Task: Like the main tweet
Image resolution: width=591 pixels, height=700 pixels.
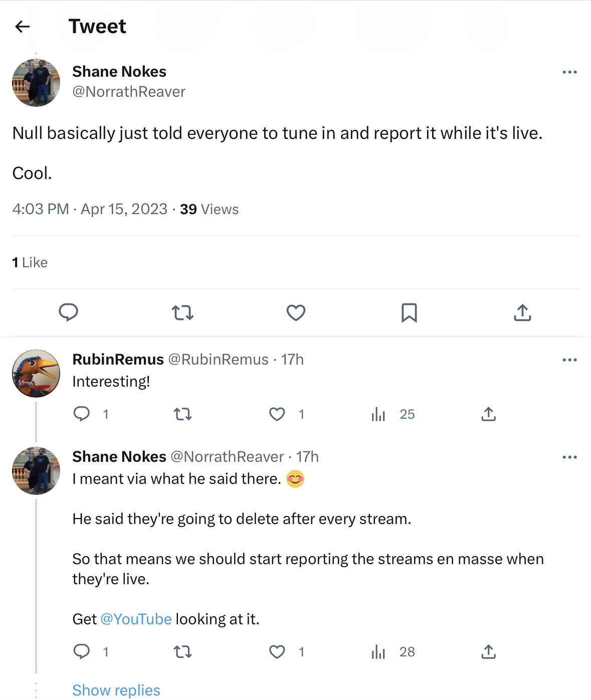Action: (x=296, y=313)
